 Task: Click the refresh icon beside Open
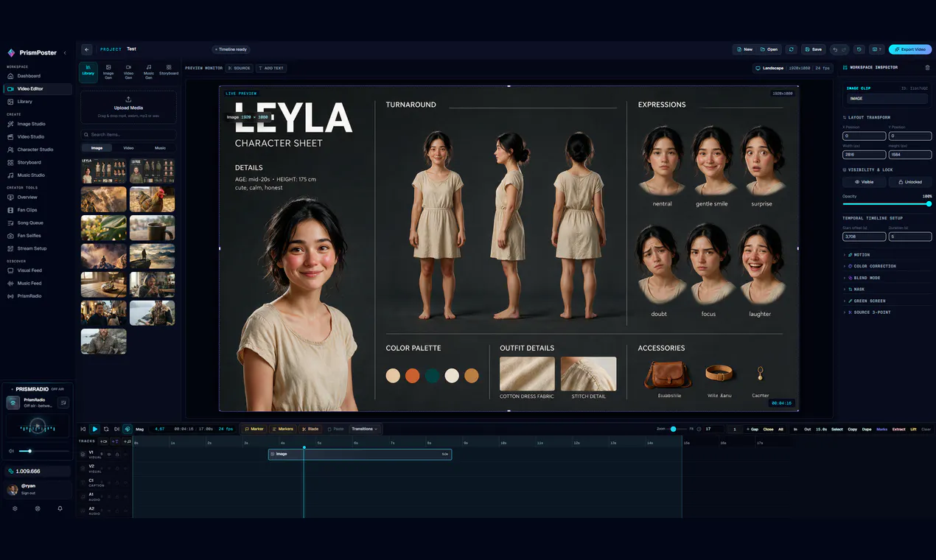pyautogui.click(x=791, y=49)
